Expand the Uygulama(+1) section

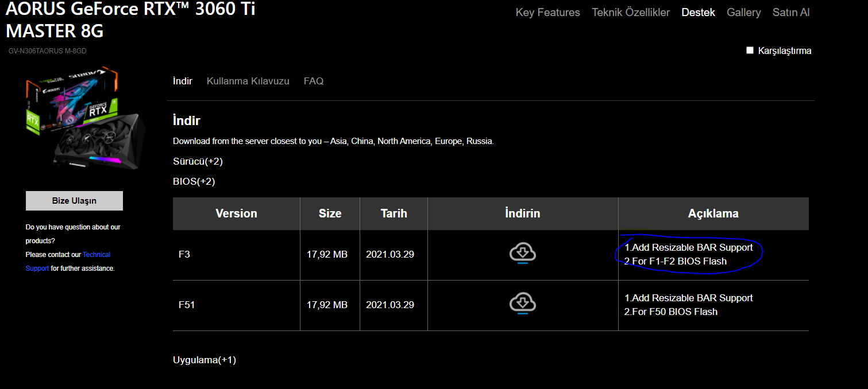(205, 360)
